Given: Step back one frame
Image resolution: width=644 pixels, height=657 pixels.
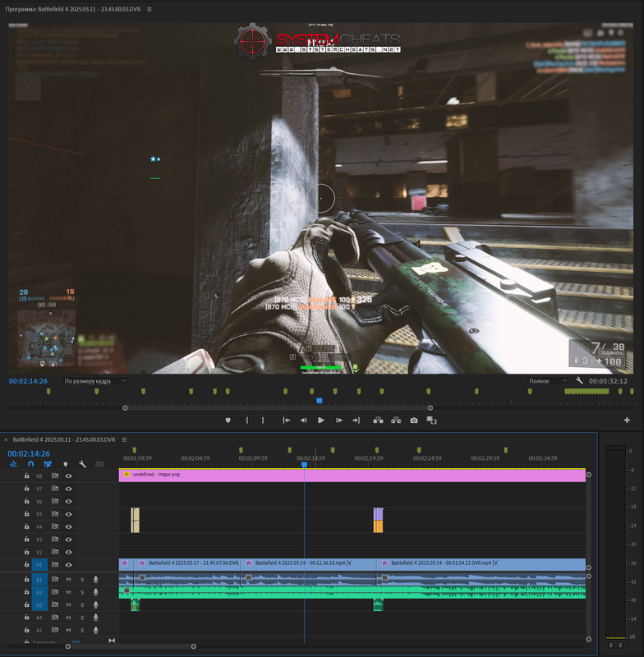Looking at the screenshot, I should click(x=304, y=420).
